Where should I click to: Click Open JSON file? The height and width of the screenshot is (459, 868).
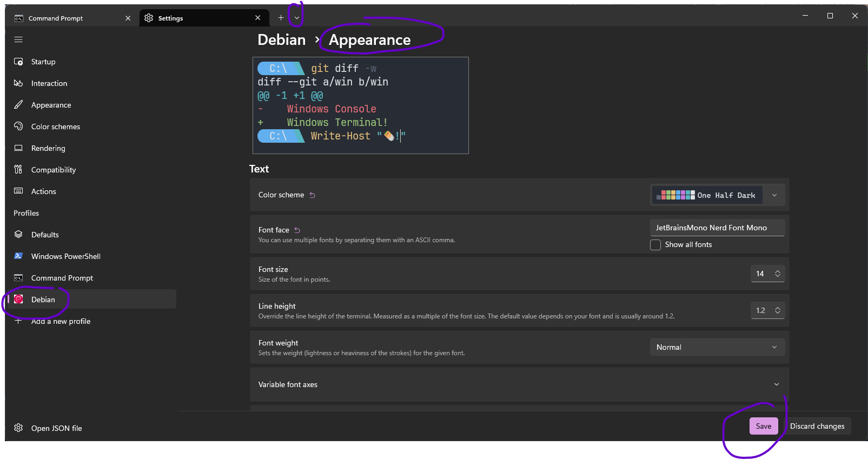[92, 428]
